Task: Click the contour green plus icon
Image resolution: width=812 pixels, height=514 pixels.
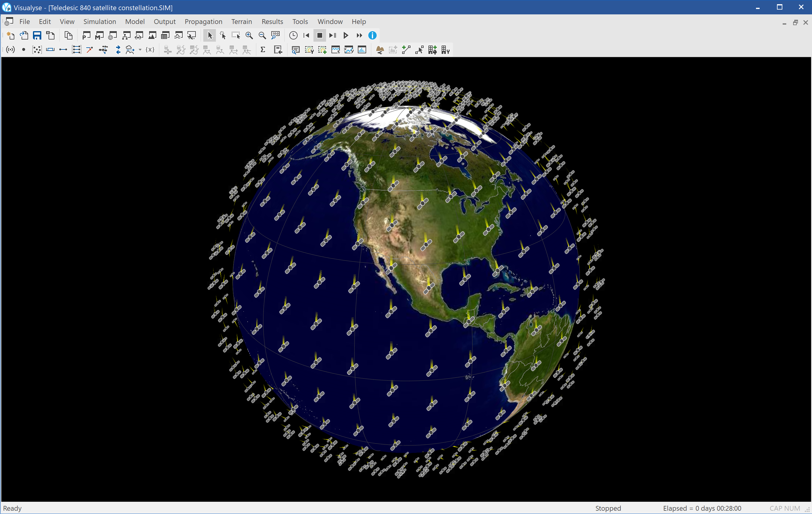Action: 322,50
